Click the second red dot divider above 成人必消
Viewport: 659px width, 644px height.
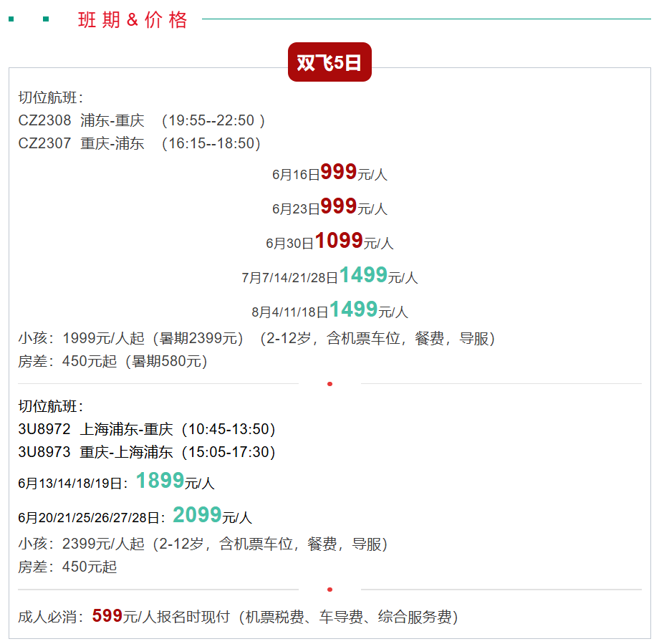[x=329, y=590]
